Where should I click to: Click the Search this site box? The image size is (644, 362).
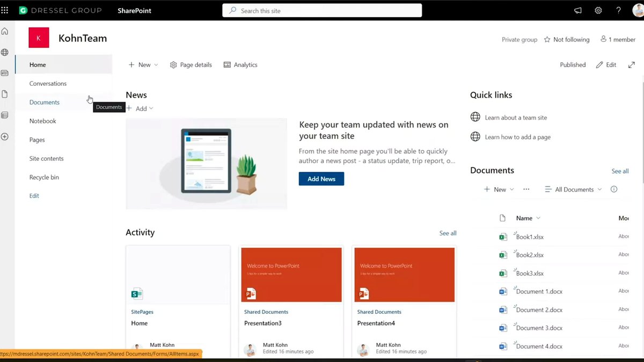point(322,11)
